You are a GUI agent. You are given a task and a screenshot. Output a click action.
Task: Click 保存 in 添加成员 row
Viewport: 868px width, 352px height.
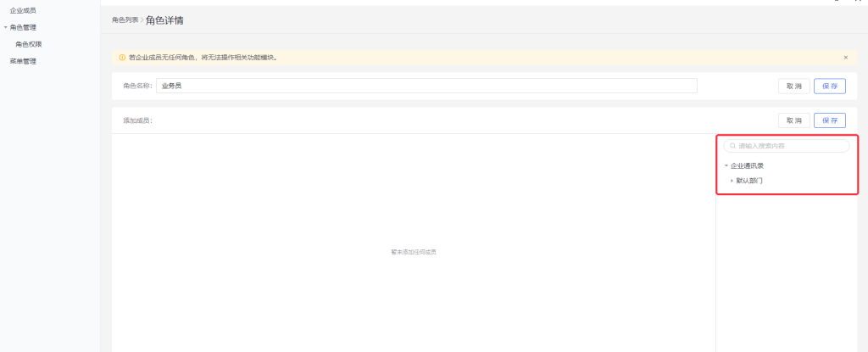click(x=830, y=120)
